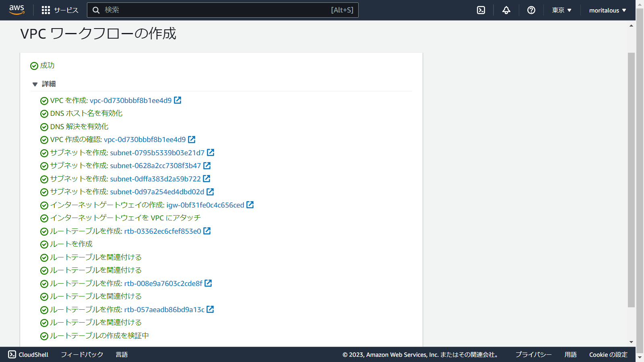644x362 pixels.
Task: Open the moritalous account menu
Action: (x=607, y=10)
